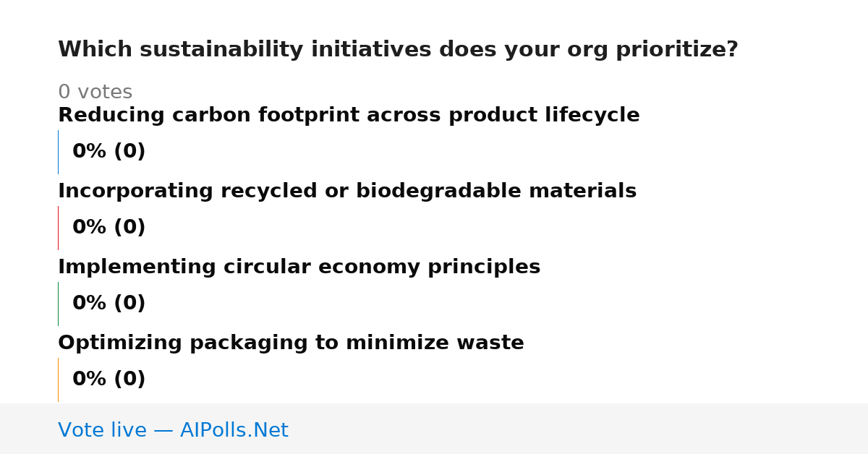Click the green result bar for circular economy

coord(58,304)
